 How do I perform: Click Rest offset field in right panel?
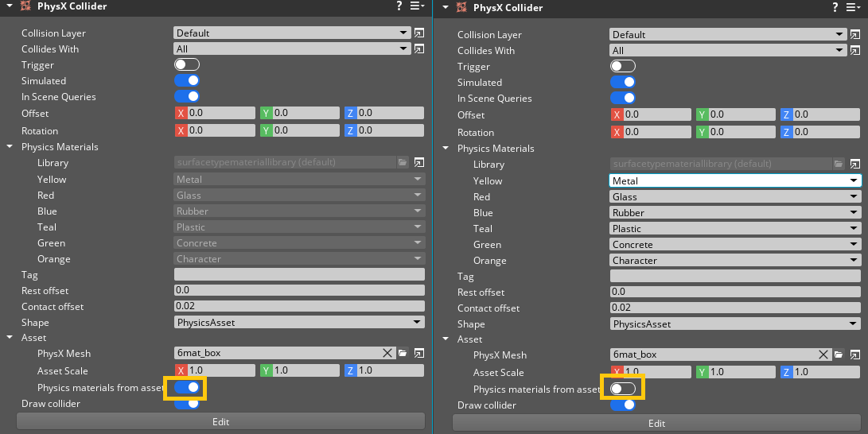point(735,292)
